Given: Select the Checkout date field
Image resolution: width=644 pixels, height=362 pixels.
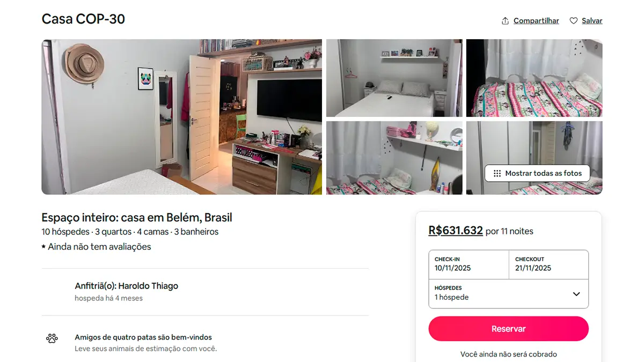Looking at the screenshot, I should point(548,264).
